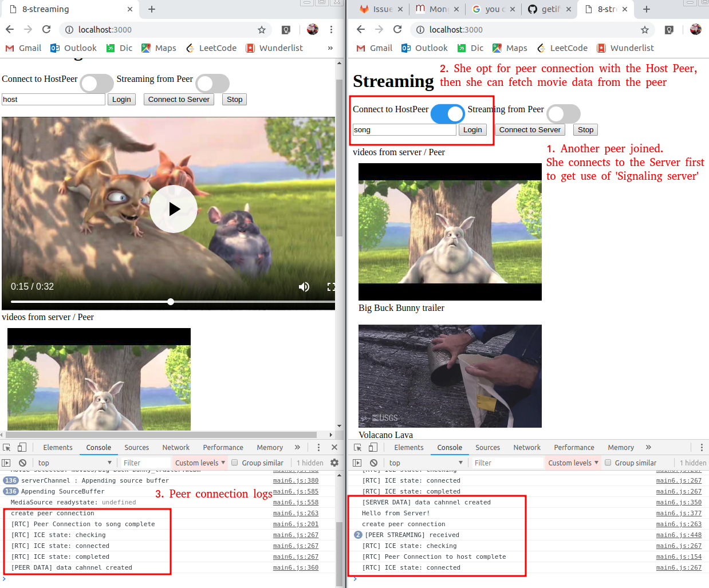Screen dimensions: 709x588
Task: Show console sidebar in left DevTools
Action: pos(6,463)
